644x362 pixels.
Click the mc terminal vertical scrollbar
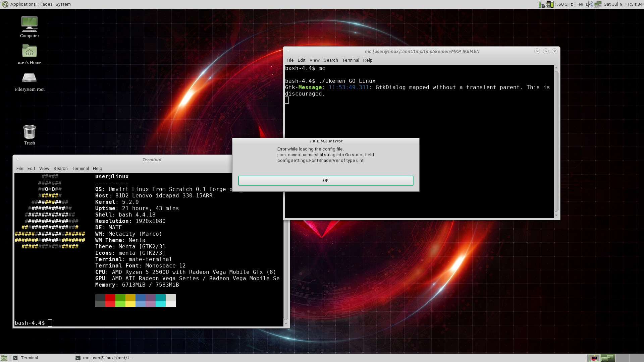click(x=556, y=141)
